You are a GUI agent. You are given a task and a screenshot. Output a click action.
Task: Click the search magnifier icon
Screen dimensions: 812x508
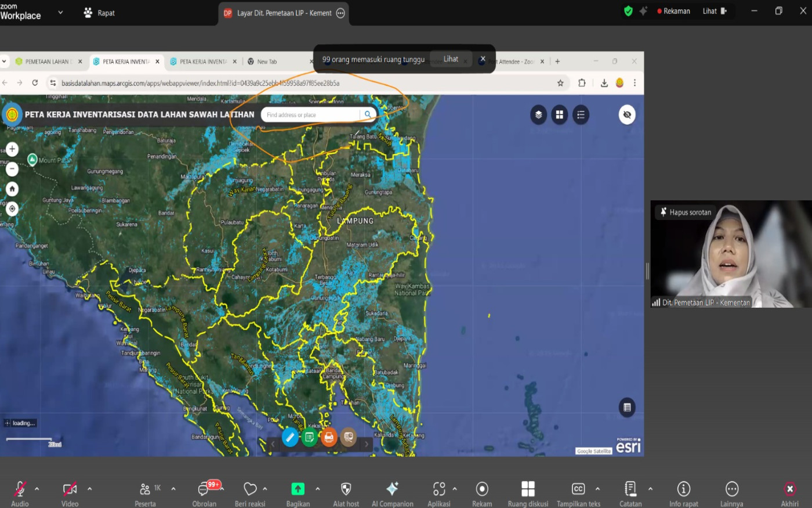click(368, 115)
